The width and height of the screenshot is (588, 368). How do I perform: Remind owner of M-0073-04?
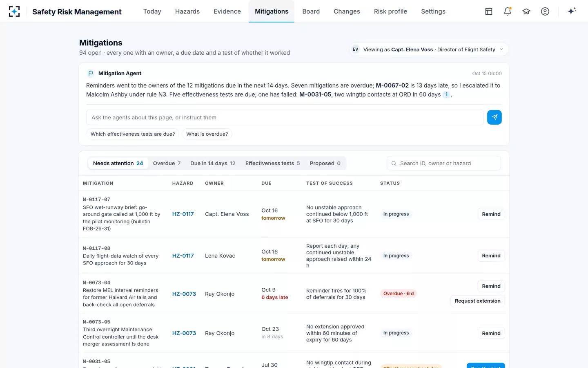(x=491, y=286)
